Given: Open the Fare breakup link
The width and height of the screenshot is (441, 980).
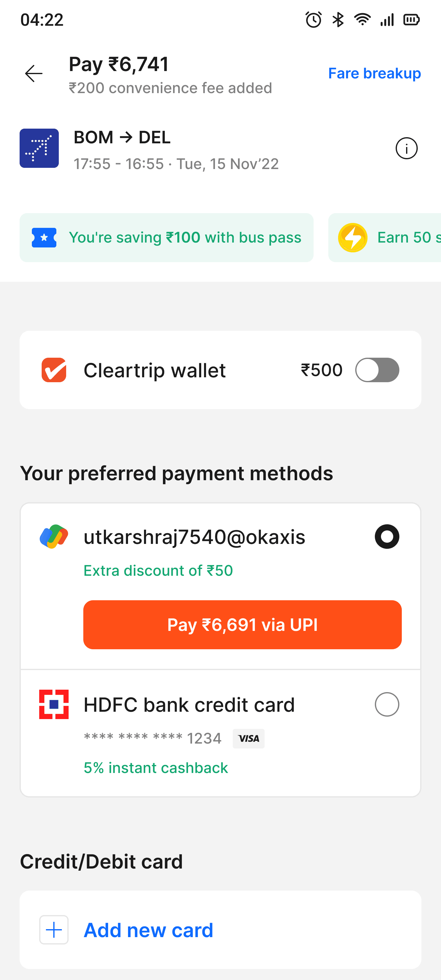Looking at the screenshot, I should (x=375, y=73).
